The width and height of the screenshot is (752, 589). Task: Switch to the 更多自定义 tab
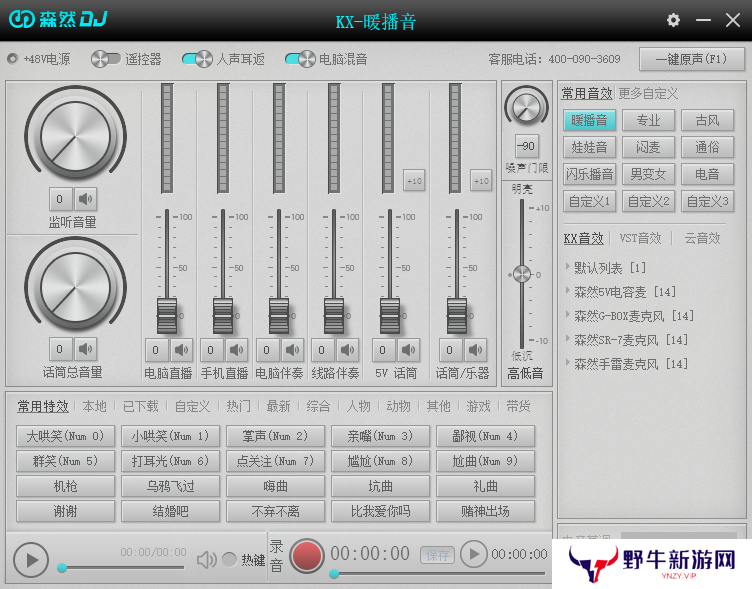coord(648,93)
